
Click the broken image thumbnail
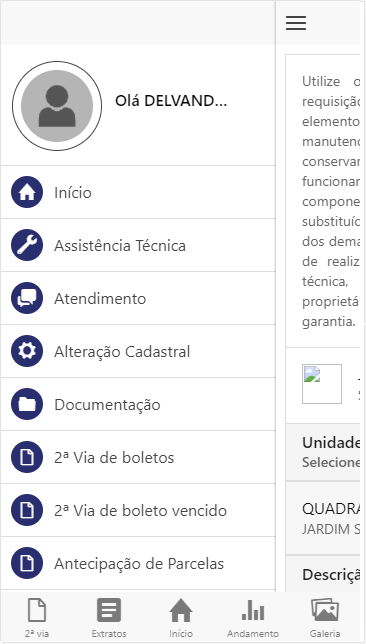(x=322, y=384)
